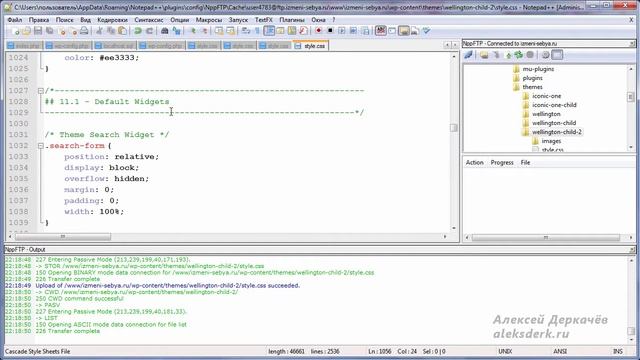Toggle NppFTP show messages window button
640x360 pixels.
[558, 55]
